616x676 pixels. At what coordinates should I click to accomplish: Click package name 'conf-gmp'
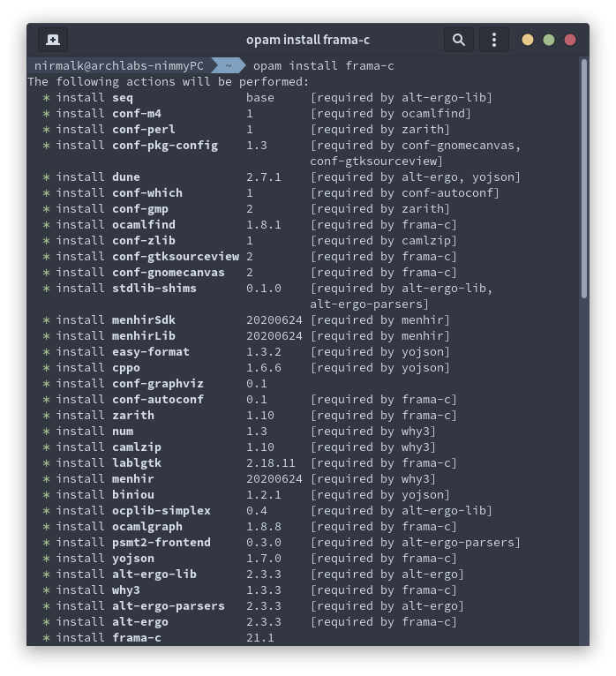[x=140, y=209]
